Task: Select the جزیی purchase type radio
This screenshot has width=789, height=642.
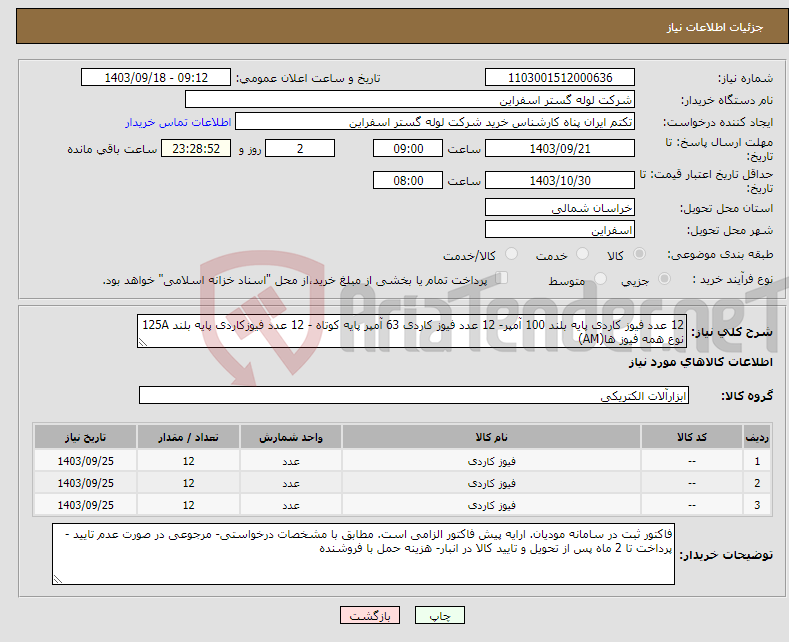Action: [x=664, y=279]
